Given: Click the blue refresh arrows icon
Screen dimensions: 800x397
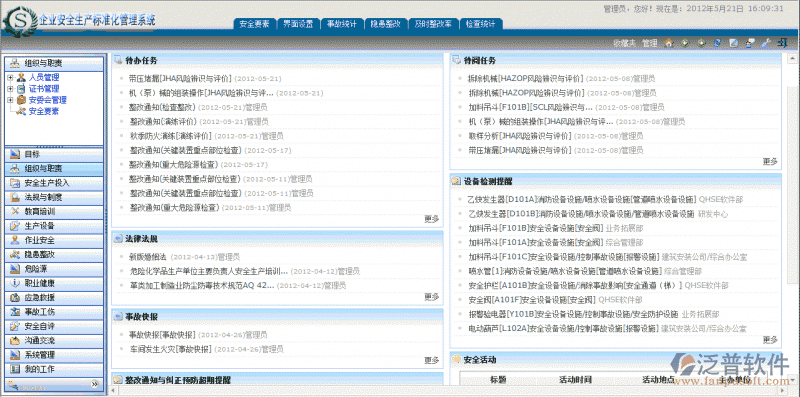Looking at the screenshot, I should [x=717, y=43].
